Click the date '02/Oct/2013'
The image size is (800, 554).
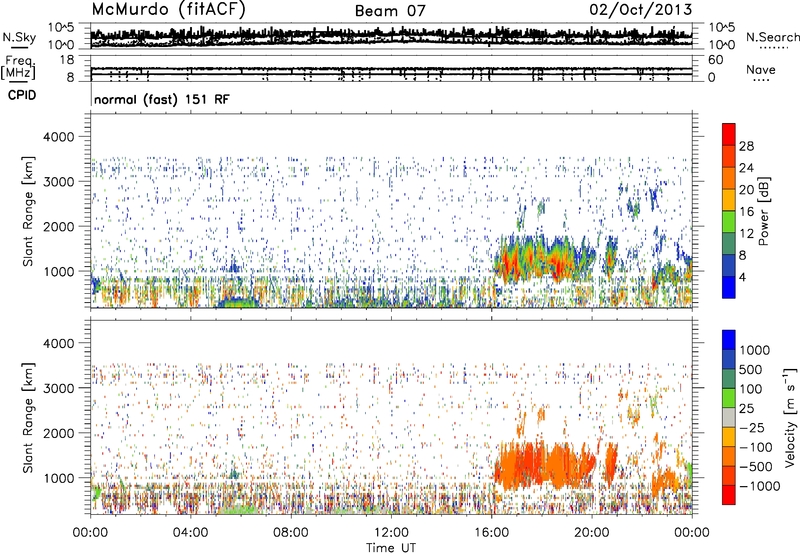tap(641, 10)
